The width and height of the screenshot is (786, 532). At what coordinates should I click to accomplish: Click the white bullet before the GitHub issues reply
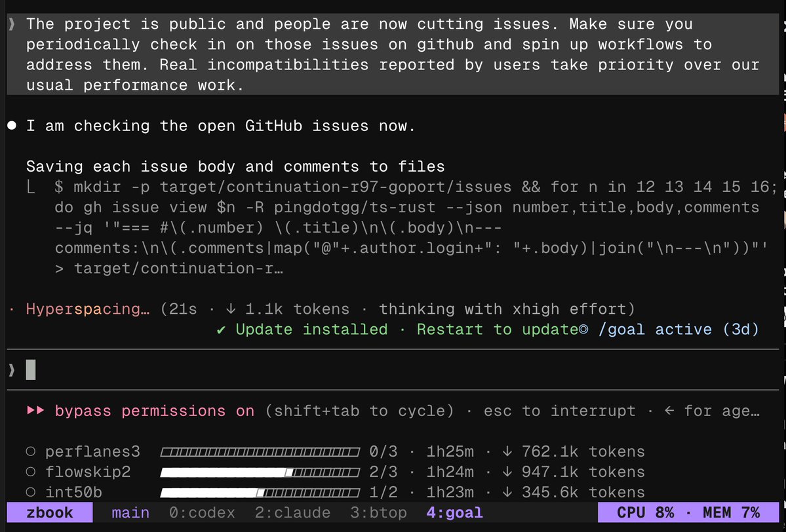[12, 126]
